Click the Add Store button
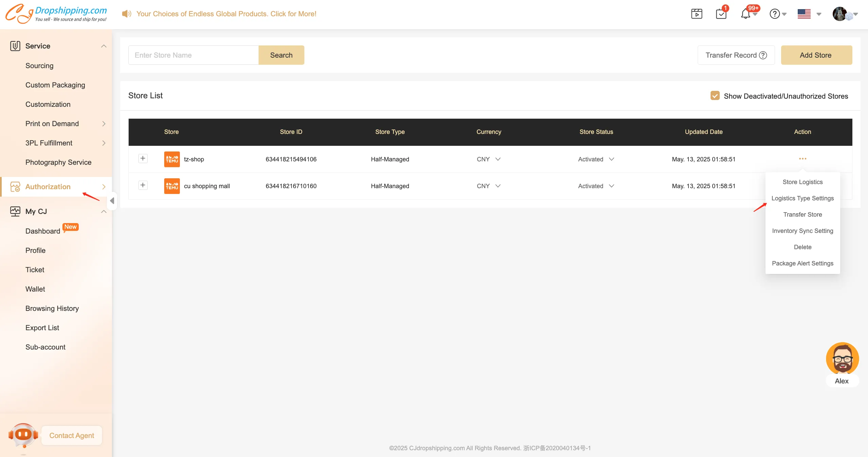 (x=816, y=55)
